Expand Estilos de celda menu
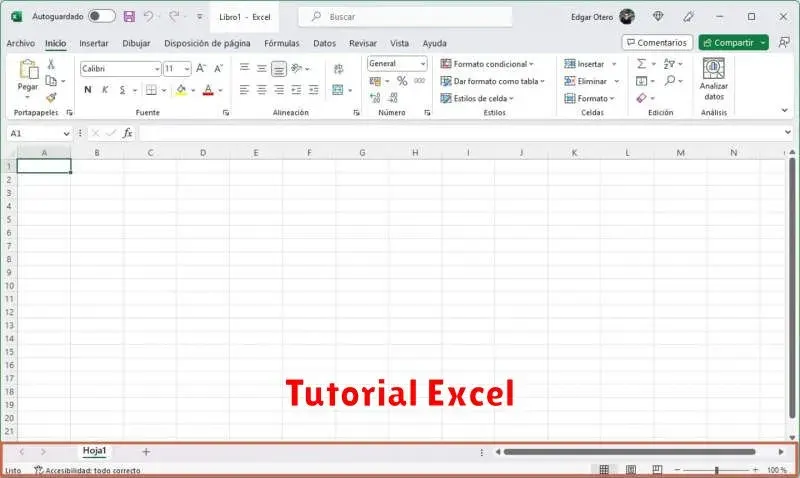Screen dimensions: 800x478 click(x=477, y=98)
